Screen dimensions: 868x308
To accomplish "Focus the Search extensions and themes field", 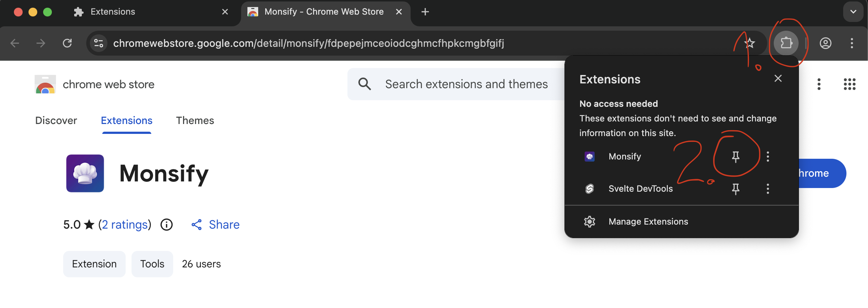I will click(x=467, y=84).
